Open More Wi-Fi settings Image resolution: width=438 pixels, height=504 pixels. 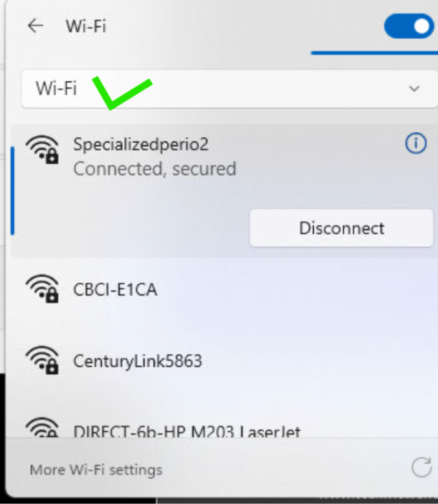(96, 470)
